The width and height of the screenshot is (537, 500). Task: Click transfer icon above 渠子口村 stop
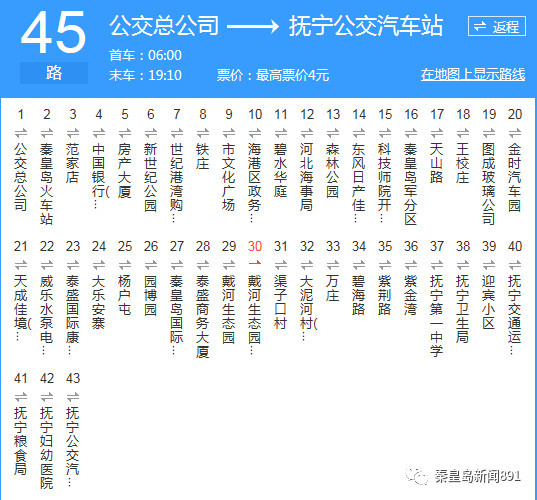(281, 265)
